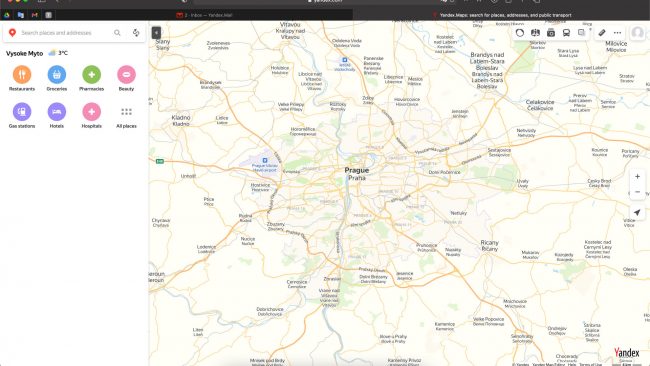Open the Yandex Map Editor footer link
The height and width of the screenshot is (366, 650).
[548, 364]
